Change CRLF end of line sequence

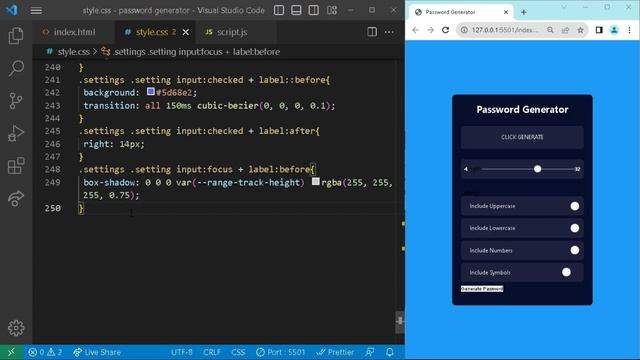pos(212,352)
